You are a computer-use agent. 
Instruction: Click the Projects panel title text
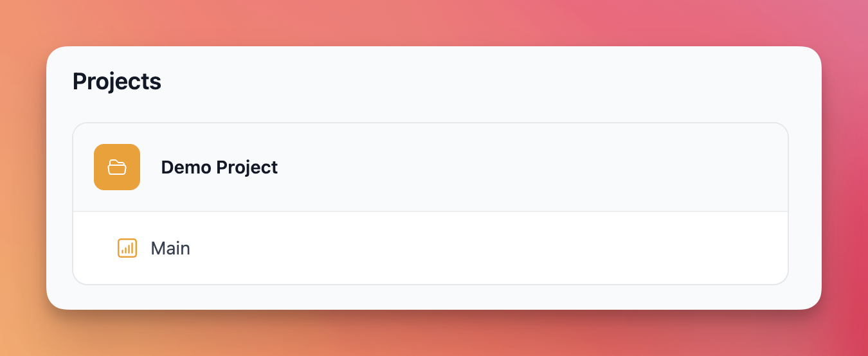click(116, 82)
